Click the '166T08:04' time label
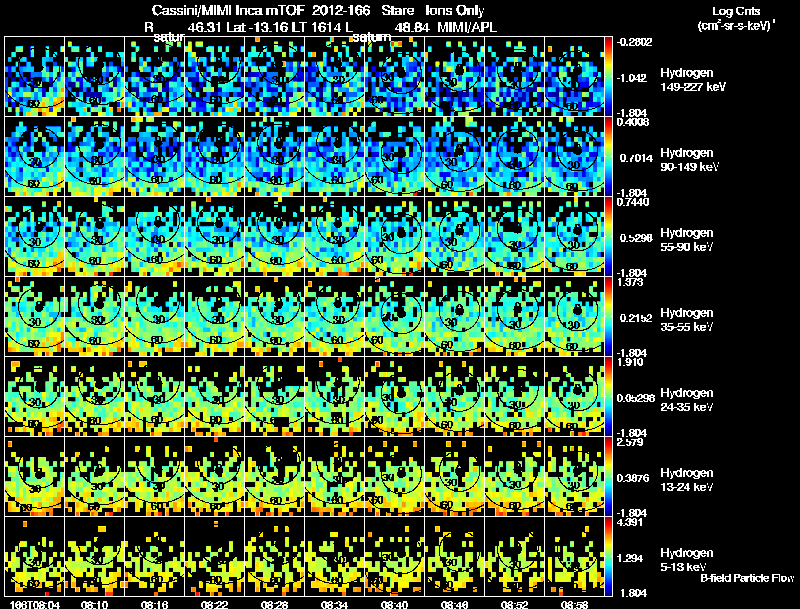Viewport: 800px width, 609px height. tap(35, 605)
